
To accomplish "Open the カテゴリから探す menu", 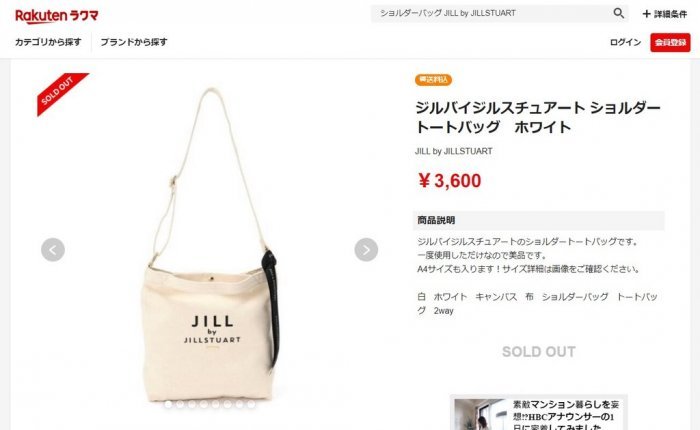I will [48, 42].
